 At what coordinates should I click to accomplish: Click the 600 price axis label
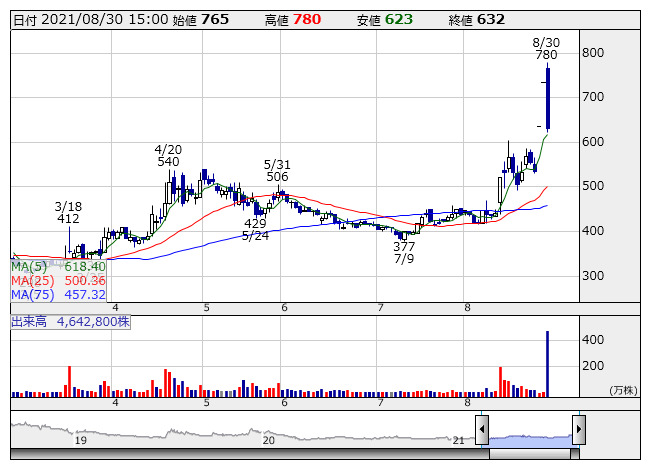pyautogui.click(x=593, y=142)
